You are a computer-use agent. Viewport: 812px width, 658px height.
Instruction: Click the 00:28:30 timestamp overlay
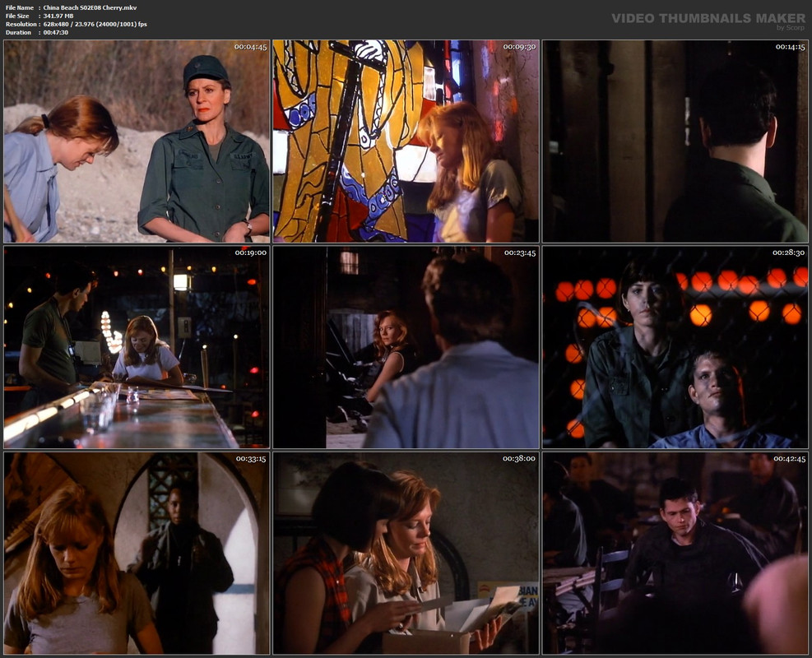(789, 253)
